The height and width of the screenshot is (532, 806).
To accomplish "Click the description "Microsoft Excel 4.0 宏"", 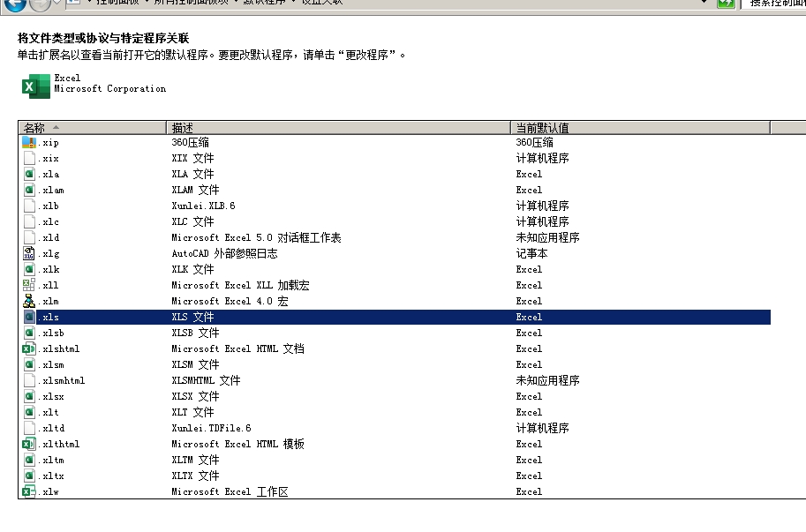I will tap(230, 302).
